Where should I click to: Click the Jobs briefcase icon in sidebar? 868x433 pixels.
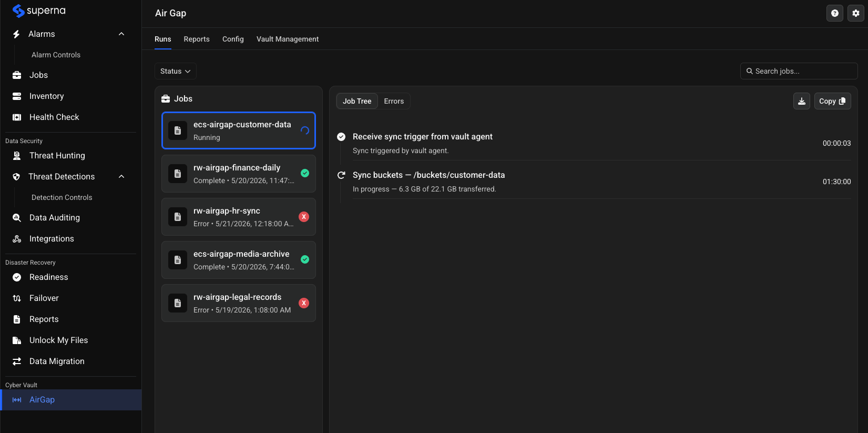click(x=17, y=75)
